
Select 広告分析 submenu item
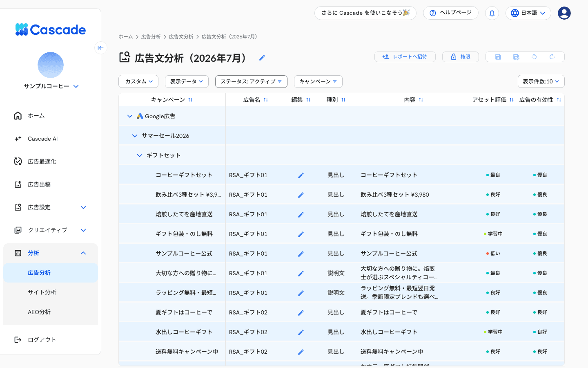51,273
